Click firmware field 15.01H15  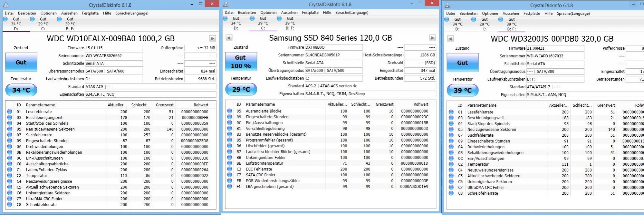114,48
